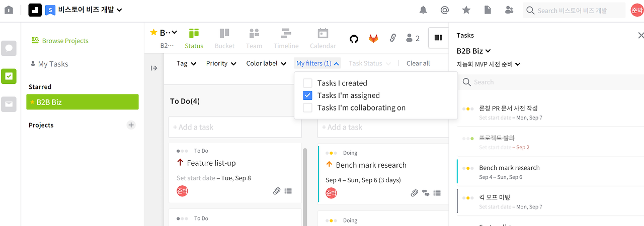
Task: Click the Clear all filters button
Action: (x=418, y=64)
